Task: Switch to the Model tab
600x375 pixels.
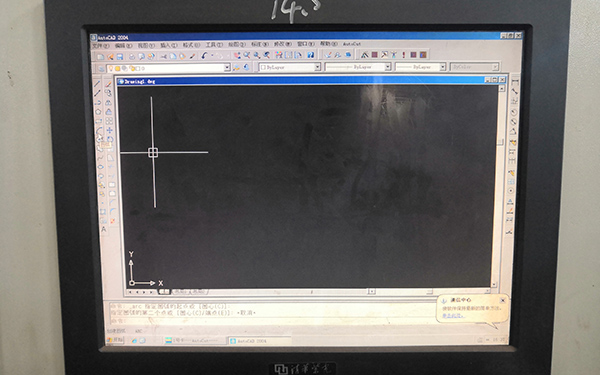Action: [x=164, y=292]
